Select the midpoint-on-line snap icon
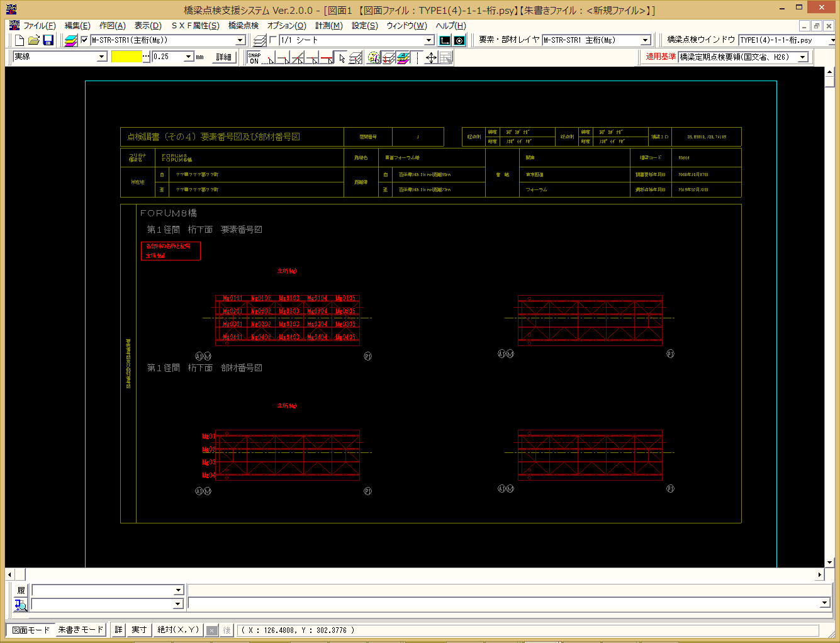Image resolution: width=840 pixels, height=643 pixels. coord(312,58)
